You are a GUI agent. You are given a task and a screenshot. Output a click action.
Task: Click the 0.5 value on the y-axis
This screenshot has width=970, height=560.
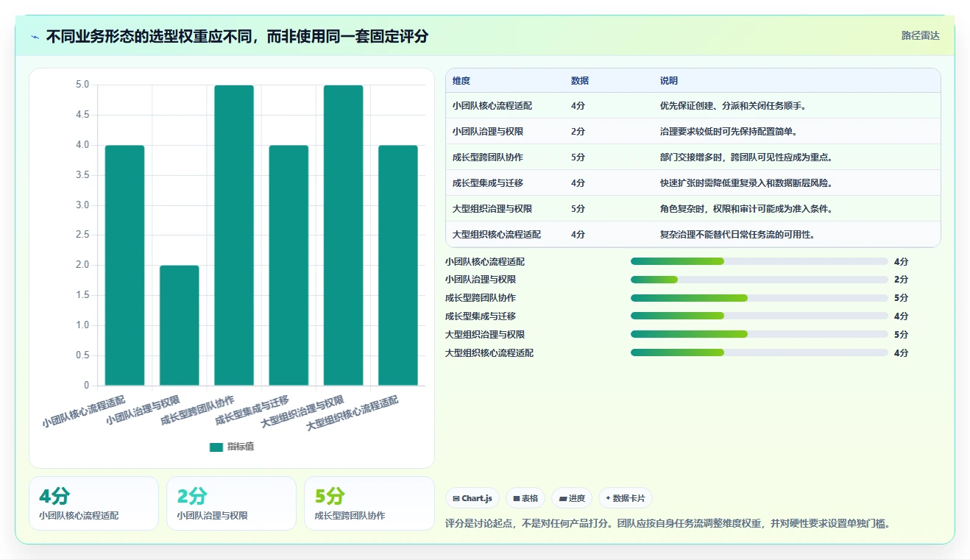(x=82, y=355)
